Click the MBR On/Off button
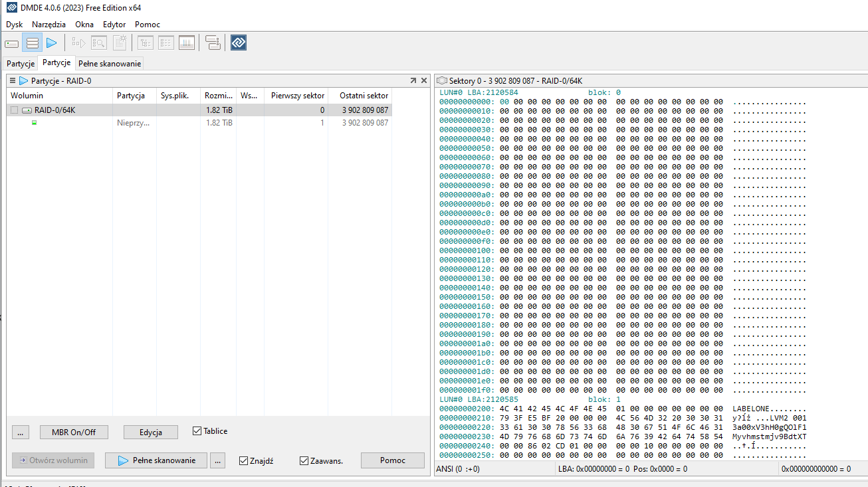868x487 pixels. tap(74, 433)
